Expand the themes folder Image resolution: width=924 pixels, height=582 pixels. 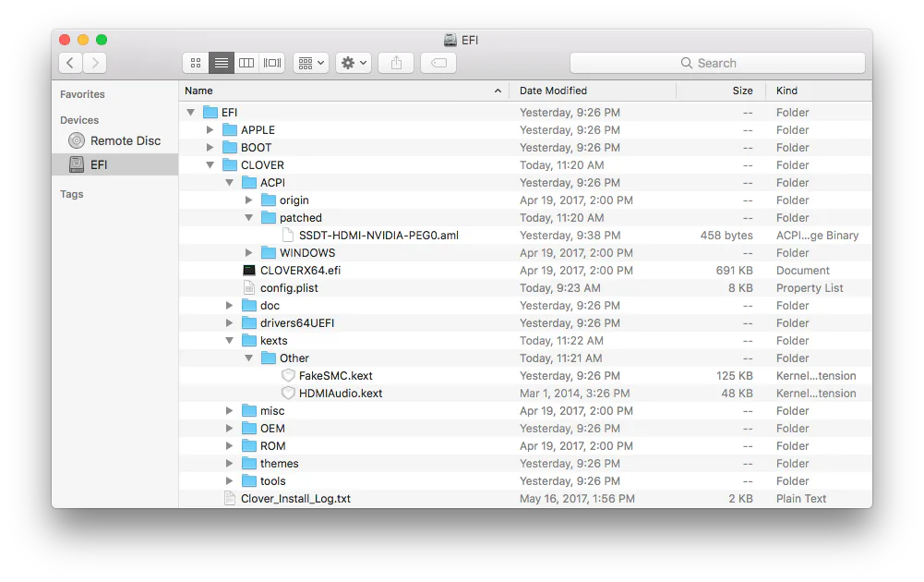pyautogui.click(x=229, y=464)
